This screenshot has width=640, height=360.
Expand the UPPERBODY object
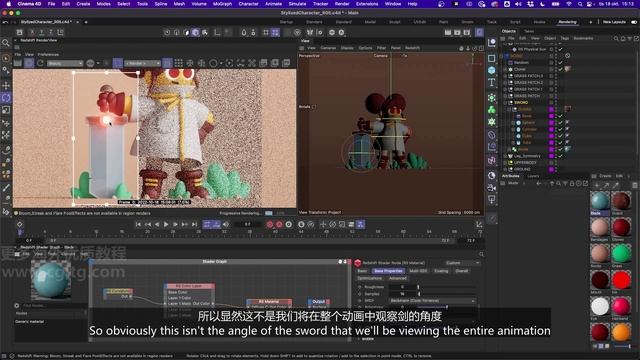(x=505, y=162)
